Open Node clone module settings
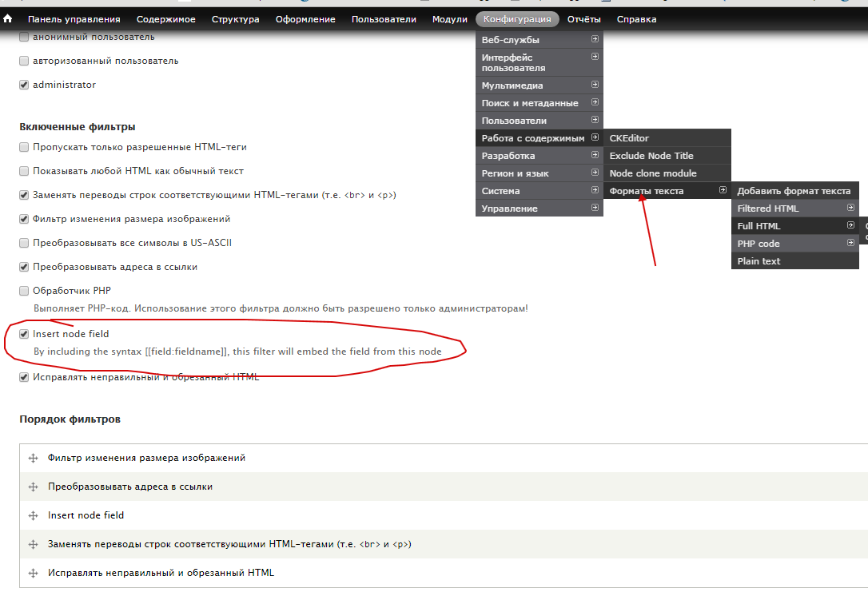Screen dimensions: 868x596 653,173
